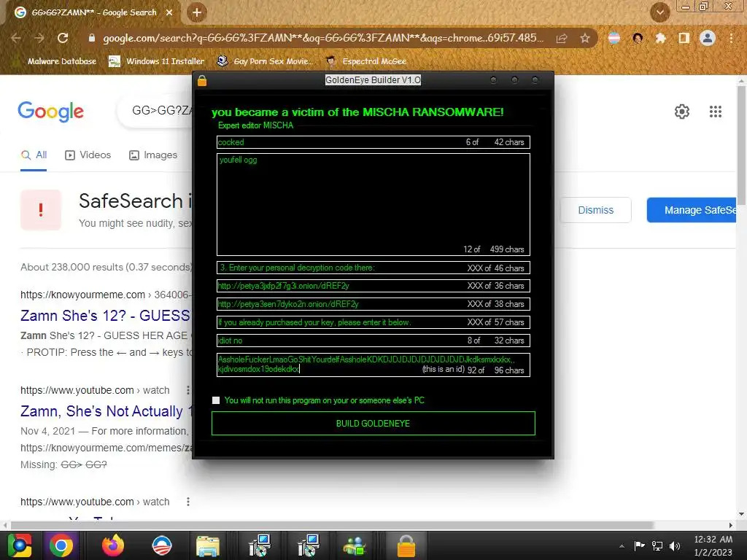This screenshot has width=747, height=560.
Task: Switch to the Videos results tab
Action: [88, 155]
